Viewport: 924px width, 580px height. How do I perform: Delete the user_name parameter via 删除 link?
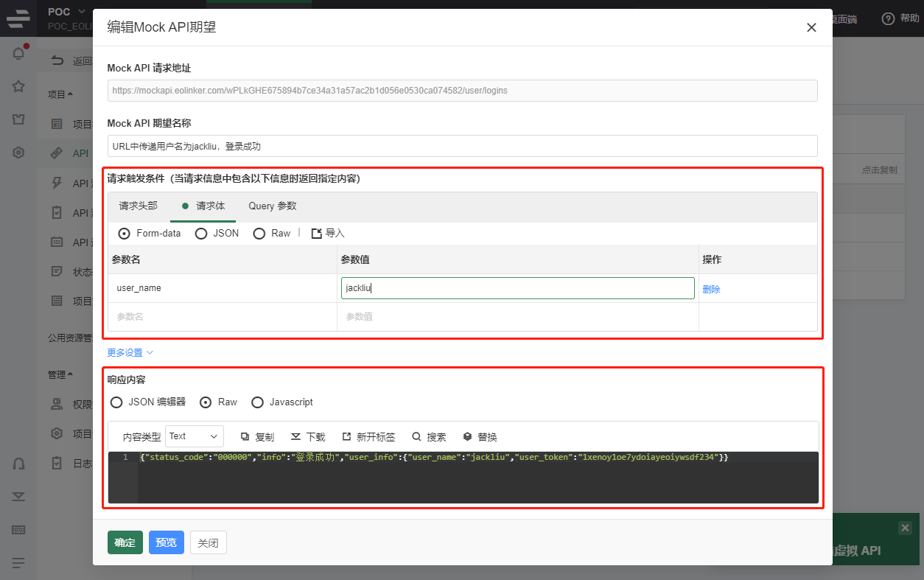click(x=710, y=288)
